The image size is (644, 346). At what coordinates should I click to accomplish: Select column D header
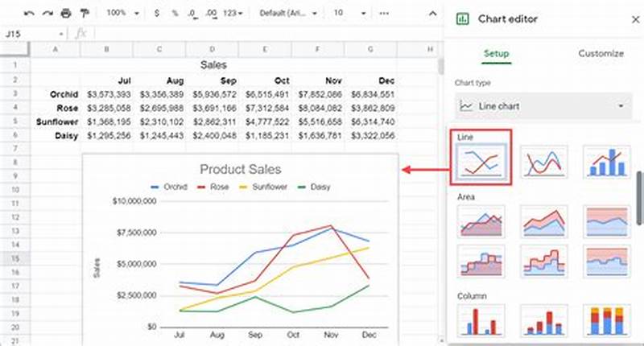pyautogui.click(x=213, y=49)
